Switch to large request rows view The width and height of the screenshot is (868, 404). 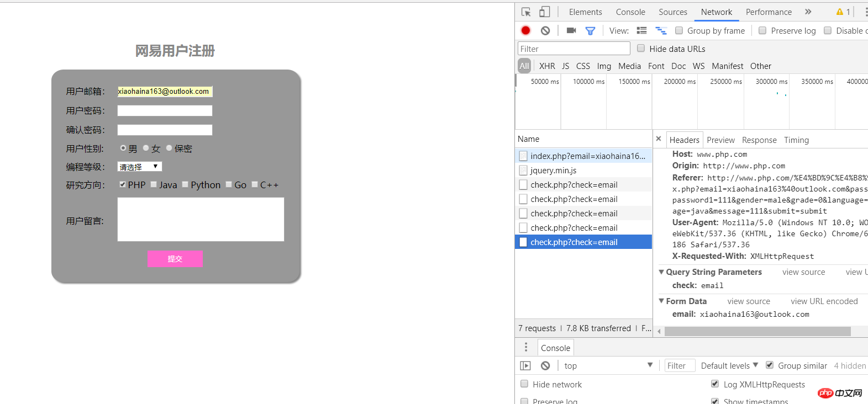[641, 30]
